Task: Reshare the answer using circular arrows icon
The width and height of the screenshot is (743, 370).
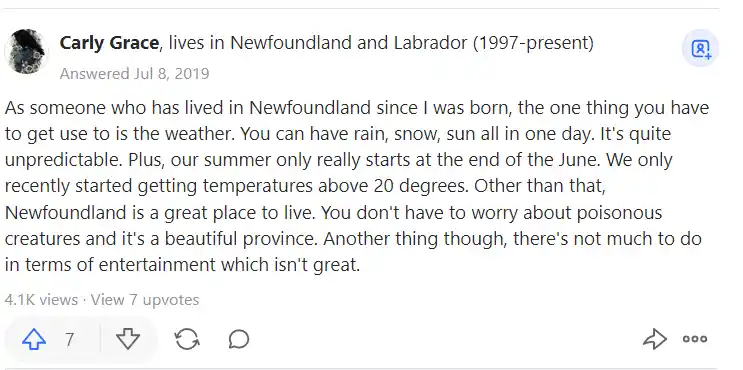Action: click(187, 339)
